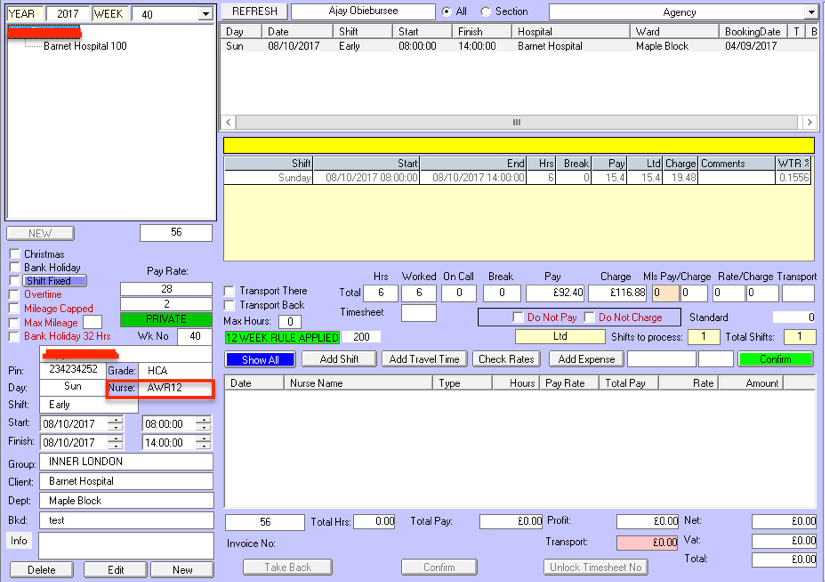Enable the Christmas checkbox

pos(14,254)
